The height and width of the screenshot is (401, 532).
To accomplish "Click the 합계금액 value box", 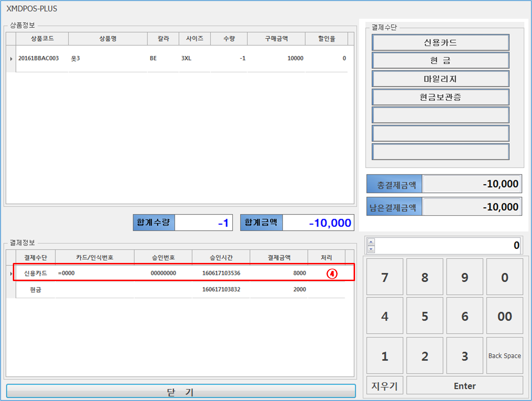I will (x=318, y=223).
